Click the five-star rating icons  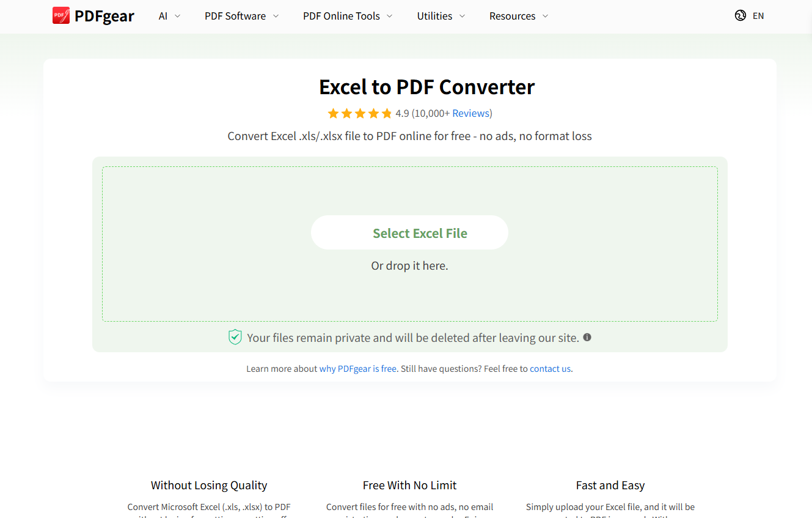[360, 113]
